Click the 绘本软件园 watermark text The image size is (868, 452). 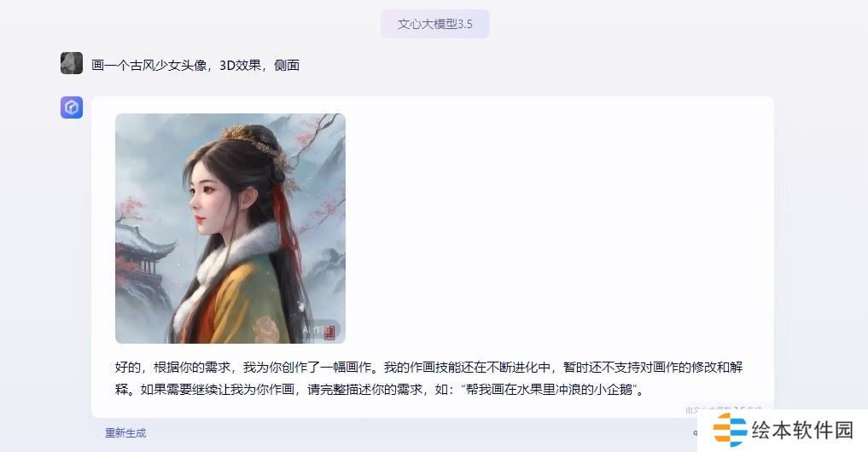tap(802, 430)
